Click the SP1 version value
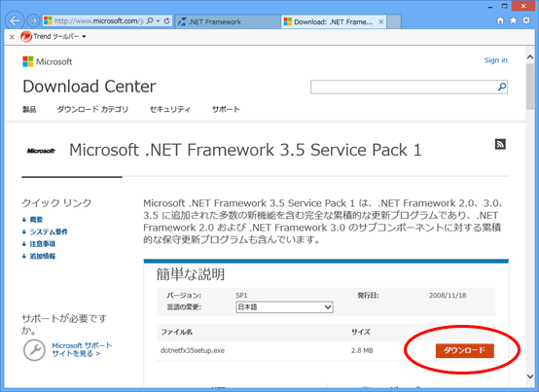Viewport: 539px width, 392px height. (x=241, y=295)
